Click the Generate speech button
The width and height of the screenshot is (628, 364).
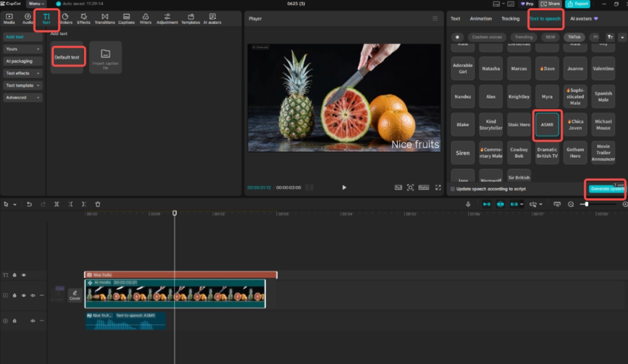pos(606,189)
